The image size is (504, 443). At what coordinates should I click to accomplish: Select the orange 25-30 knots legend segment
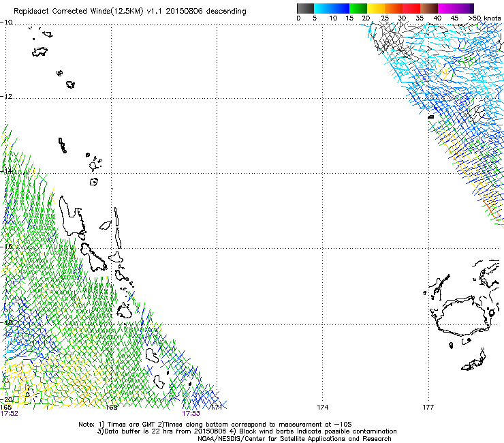click(394, 8)
